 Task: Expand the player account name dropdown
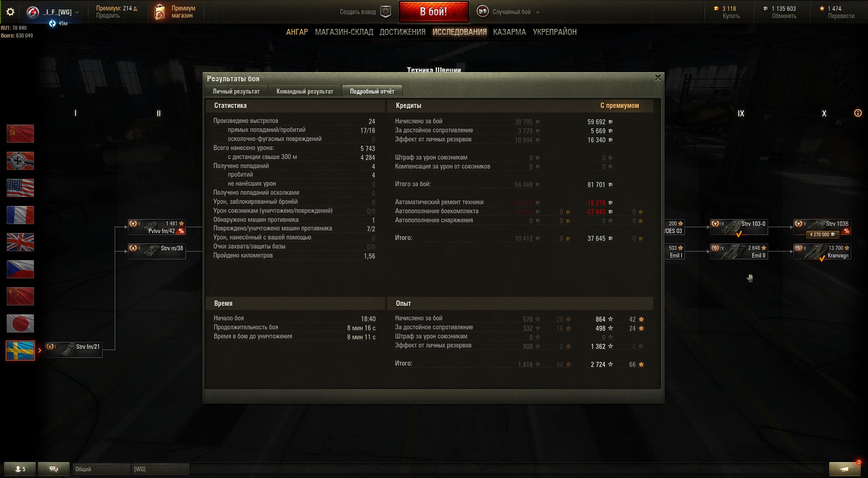tap(77, 12)
